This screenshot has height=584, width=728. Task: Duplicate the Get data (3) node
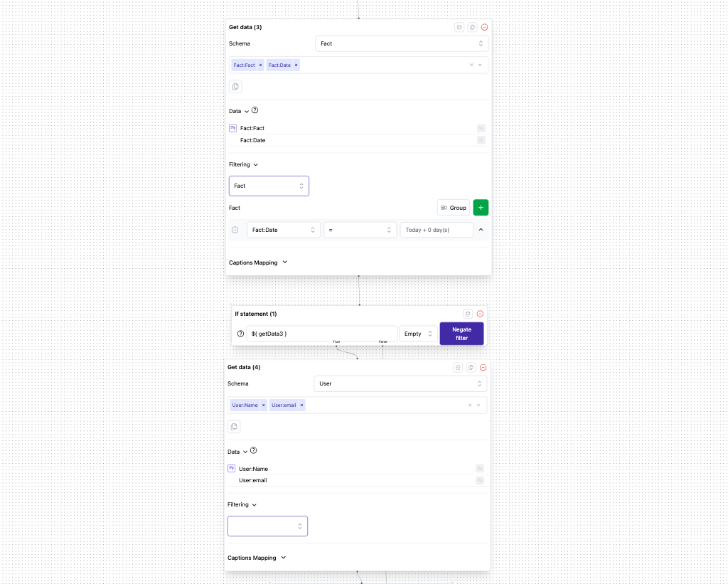472,27
